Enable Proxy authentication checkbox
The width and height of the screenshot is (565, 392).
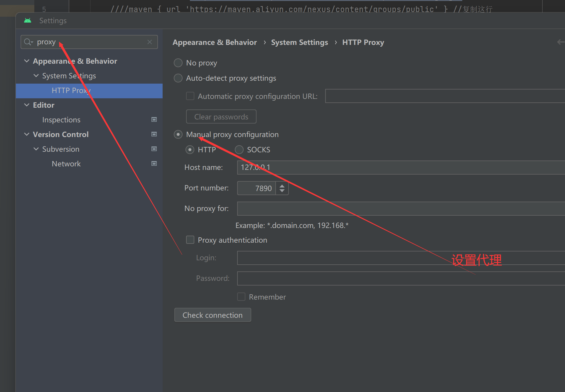coord(190,240)
